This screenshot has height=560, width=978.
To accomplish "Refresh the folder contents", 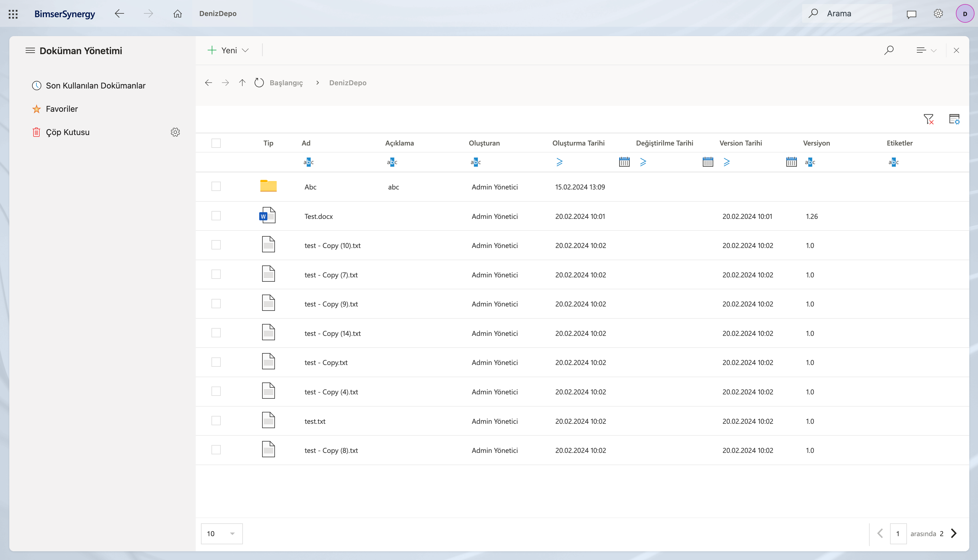I will (x=259, y=83).
